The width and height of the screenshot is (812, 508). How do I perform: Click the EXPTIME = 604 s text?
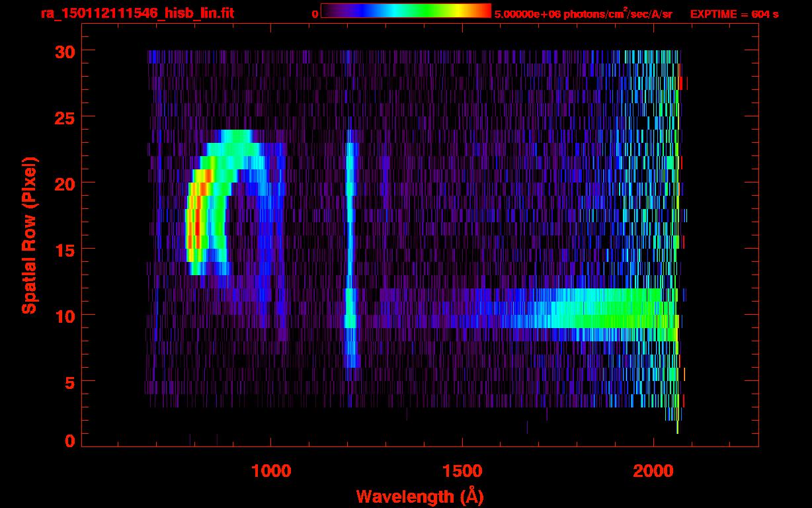(x=734, y=14)
